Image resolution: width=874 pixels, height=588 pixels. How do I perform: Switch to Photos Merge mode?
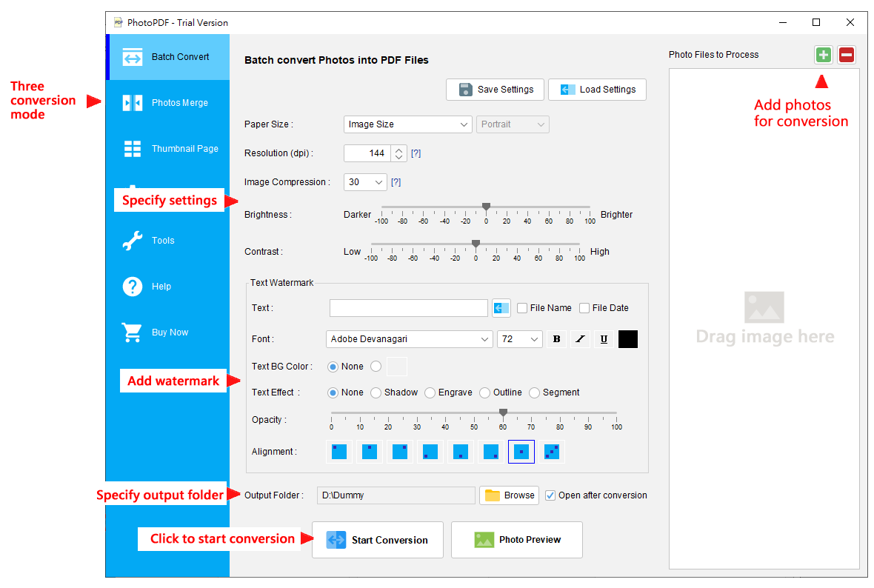[x=168, y=103]
